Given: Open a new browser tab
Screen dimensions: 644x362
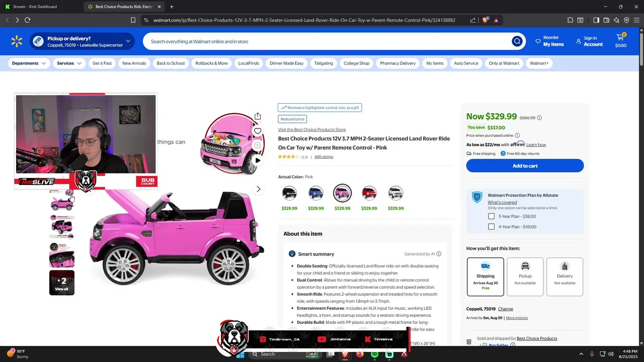Looking at the screenshot, I should 172,7.
